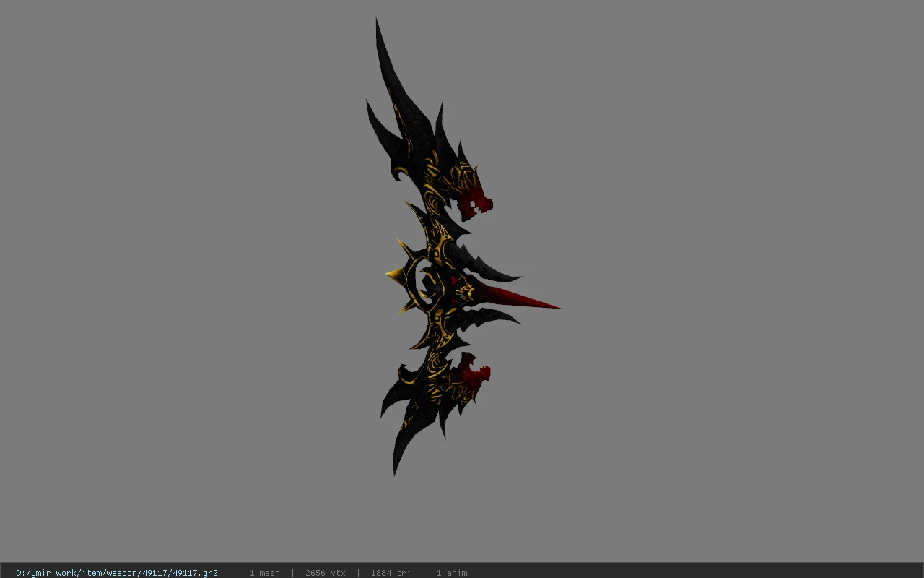Screen dimensions: 924x578
Task: Click the '1 anim' status entry
Action: click(x=452, y=573)
